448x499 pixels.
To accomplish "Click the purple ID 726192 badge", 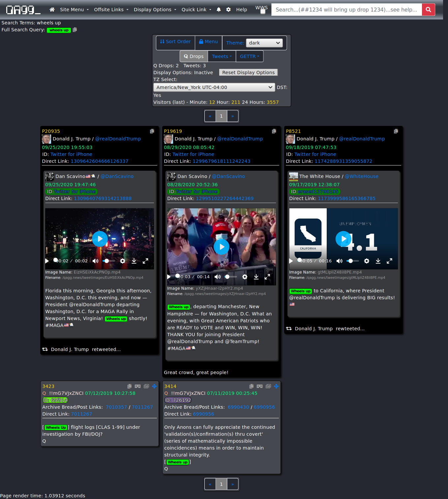I will tap(178, 400).
